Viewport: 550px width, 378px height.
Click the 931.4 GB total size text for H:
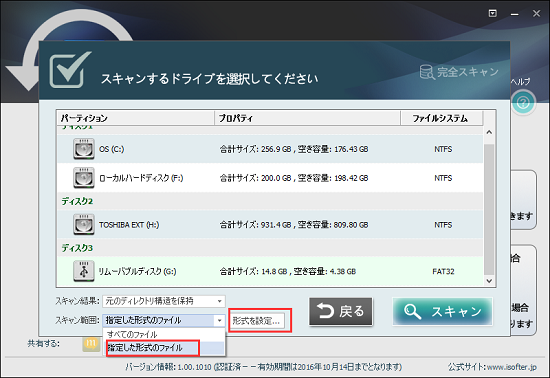pyautogui.click(x=256, y=225)
